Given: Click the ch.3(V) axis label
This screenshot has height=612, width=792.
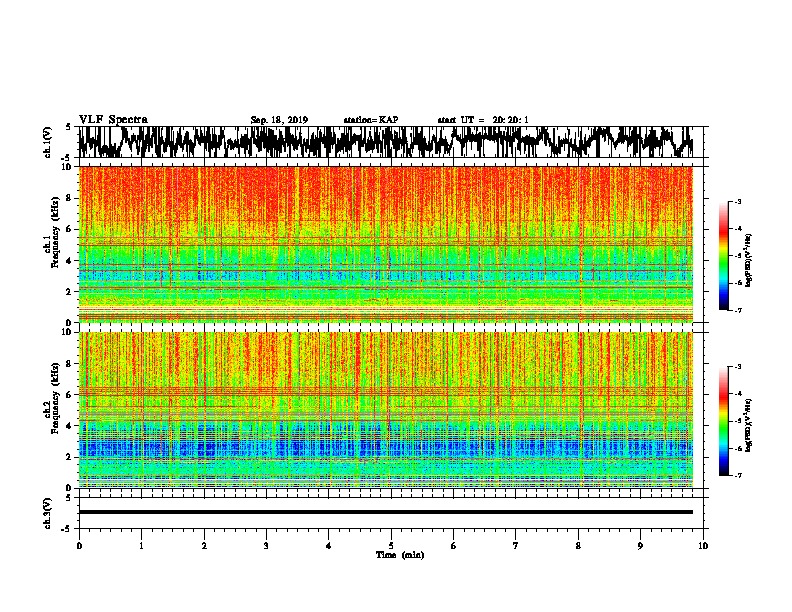Looking at the screenshot, I should click(48, 513).
